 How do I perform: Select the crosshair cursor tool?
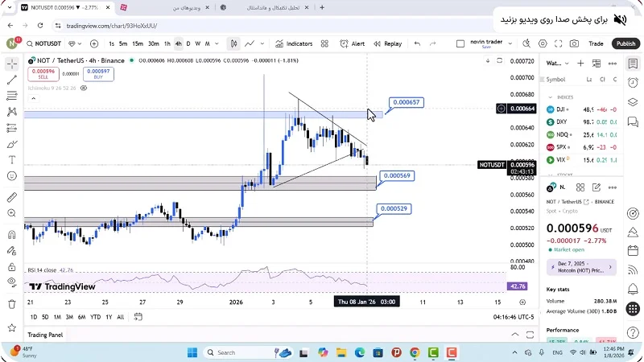[x=11, y=63]
